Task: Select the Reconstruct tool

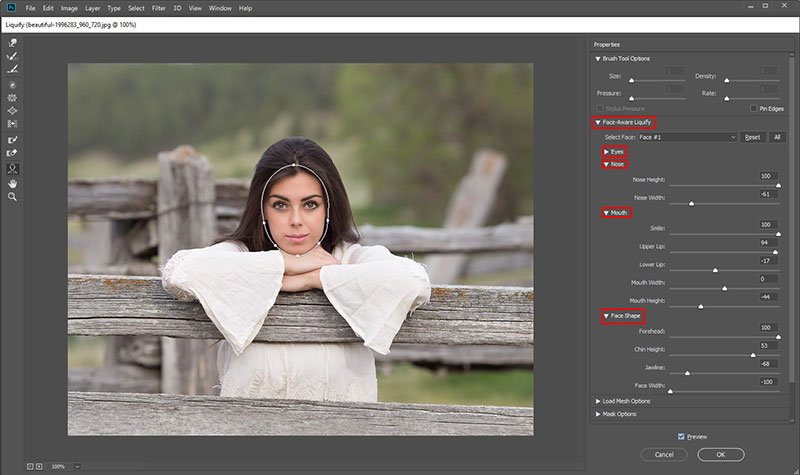Action: click(13, 56)
